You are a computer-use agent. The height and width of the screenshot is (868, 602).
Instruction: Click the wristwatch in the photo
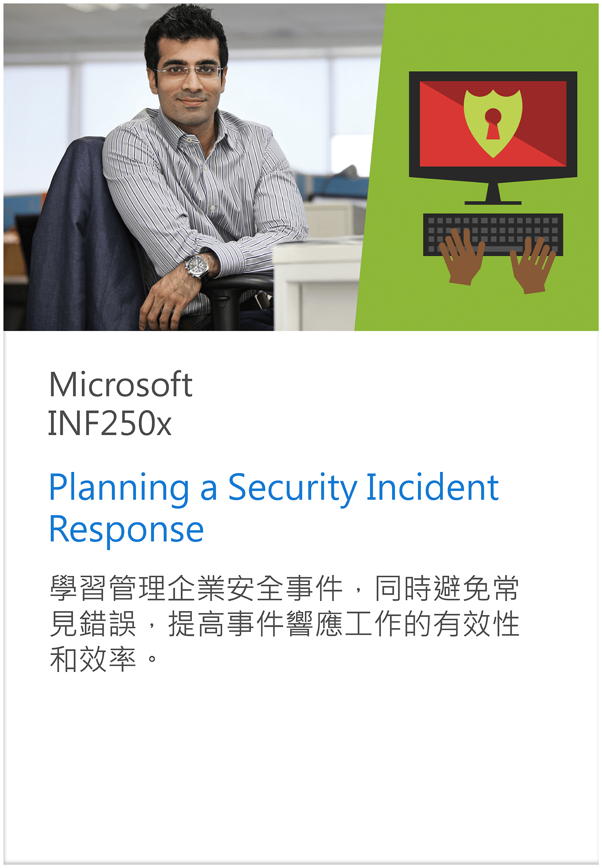pyautogui.click(x=198, y=266)
